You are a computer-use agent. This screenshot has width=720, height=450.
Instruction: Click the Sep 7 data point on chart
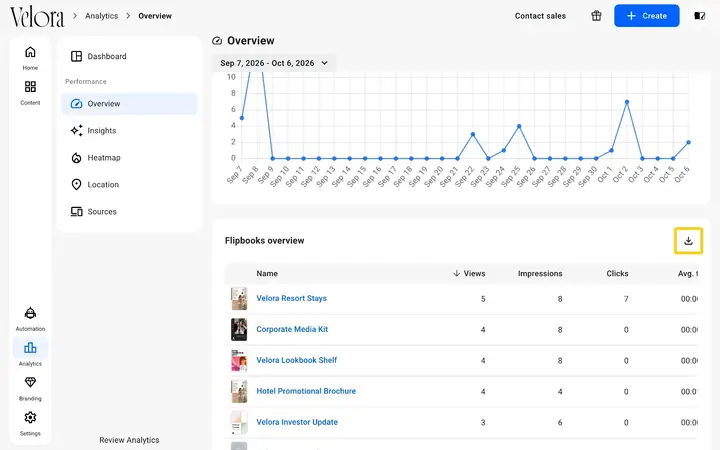(x=242, y=118)
